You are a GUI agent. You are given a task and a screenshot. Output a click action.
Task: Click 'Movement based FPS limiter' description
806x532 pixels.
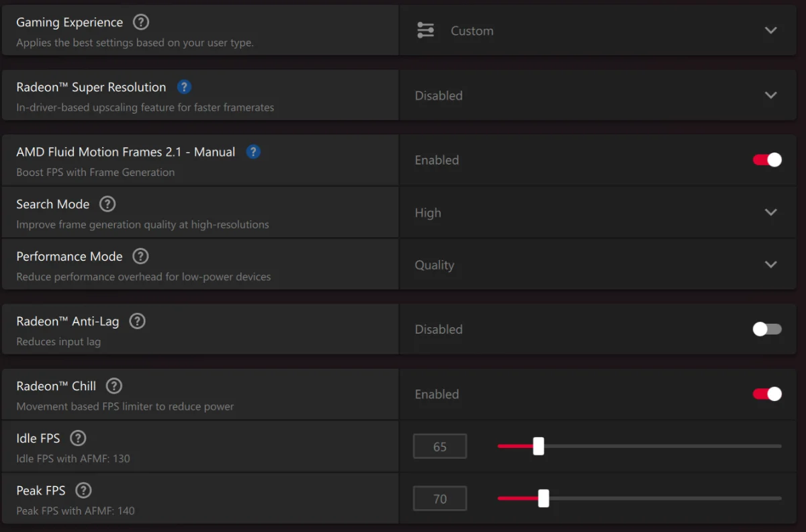[x=125, y=406]
